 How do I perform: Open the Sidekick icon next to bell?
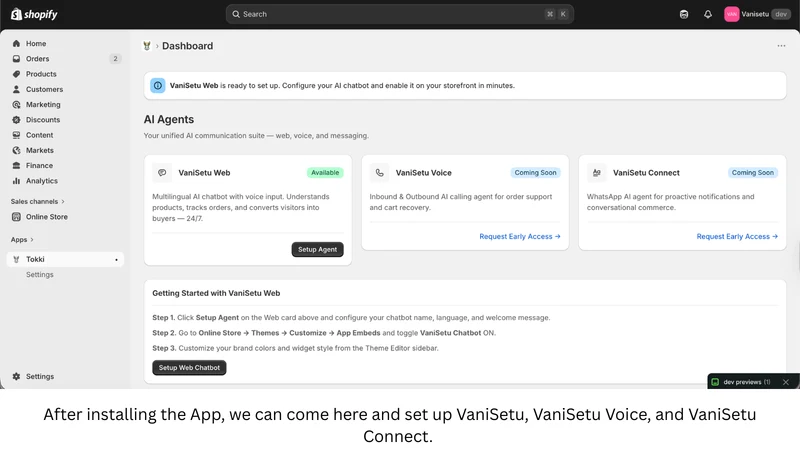[684, 14]
